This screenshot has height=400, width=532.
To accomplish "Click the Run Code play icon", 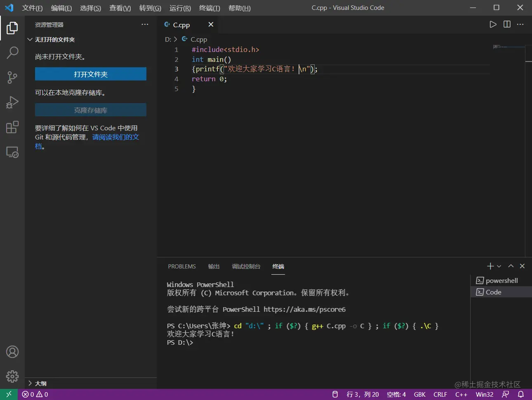I will pyautogui.click(x=493, y=24).
